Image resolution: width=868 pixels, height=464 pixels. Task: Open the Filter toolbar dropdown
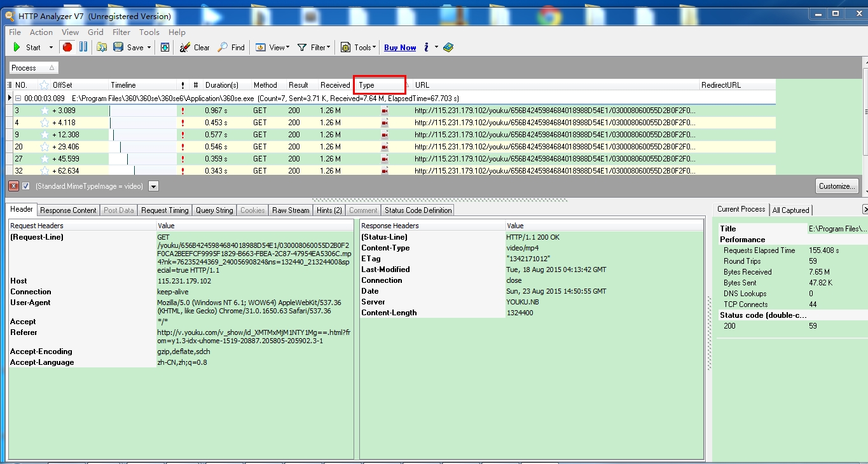(329, 48)
